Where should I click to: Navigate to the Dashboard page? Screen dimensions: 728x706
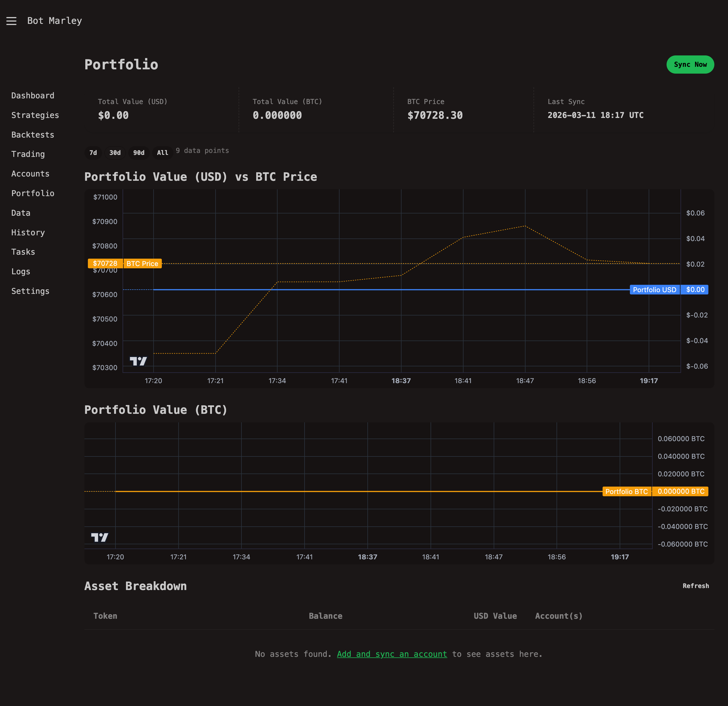pyautogui.click(x=33, y=95)
